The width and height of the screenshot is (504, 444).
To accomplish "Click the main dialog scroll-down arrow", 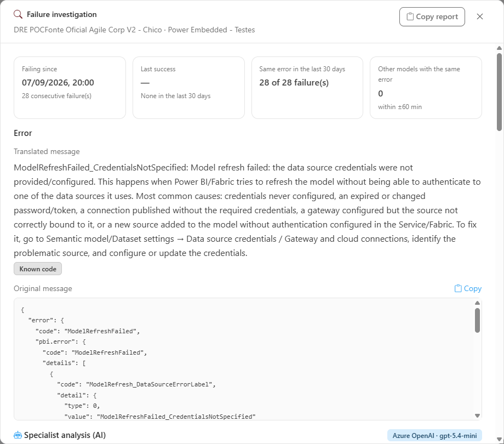I will tap(499, 439).
